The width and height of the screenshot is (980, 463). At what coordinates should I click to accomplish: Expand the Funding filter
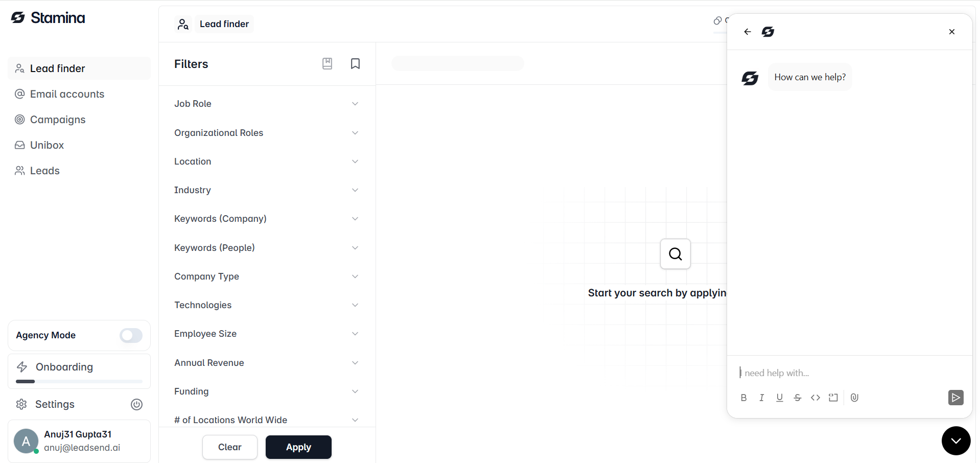(x=267, y=391)
